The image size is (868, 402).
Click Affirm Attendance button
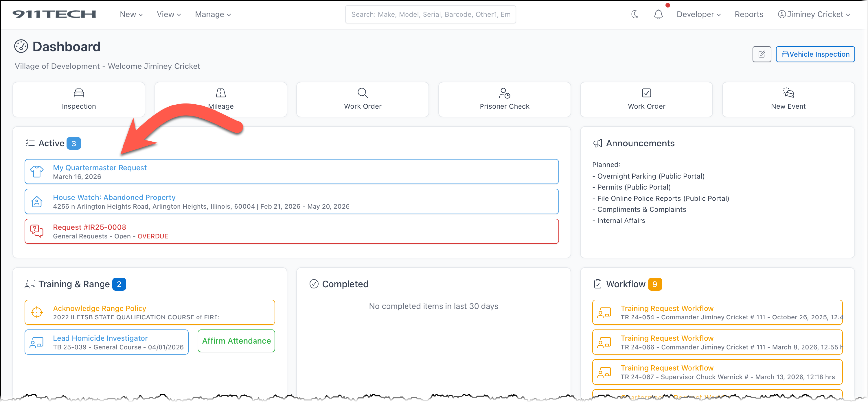(x=236, y=341)
